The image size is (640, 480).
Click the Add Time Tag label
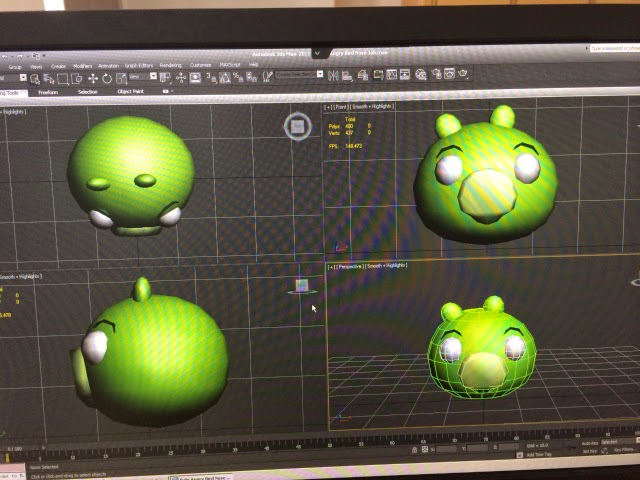pos(540,455)
